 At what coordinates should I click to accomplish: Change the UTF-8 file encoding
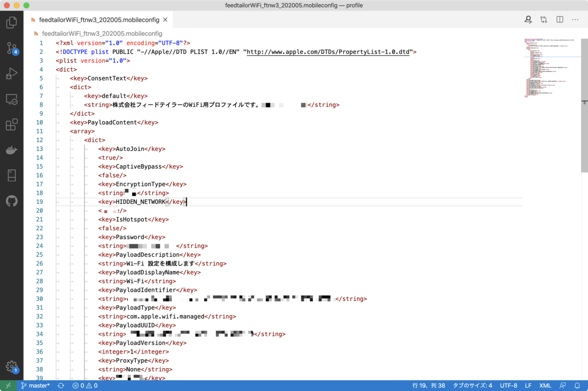509,386
